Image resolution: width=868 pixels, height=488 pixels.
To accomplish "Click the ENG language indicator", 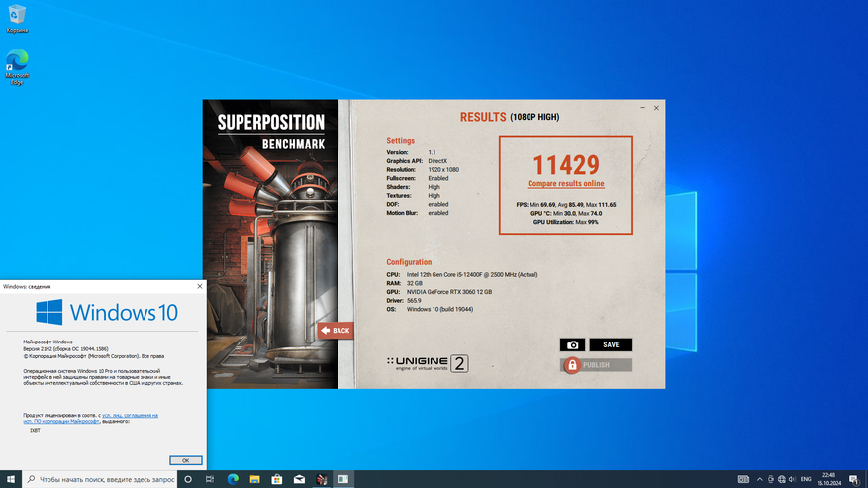I will [806, 479].
